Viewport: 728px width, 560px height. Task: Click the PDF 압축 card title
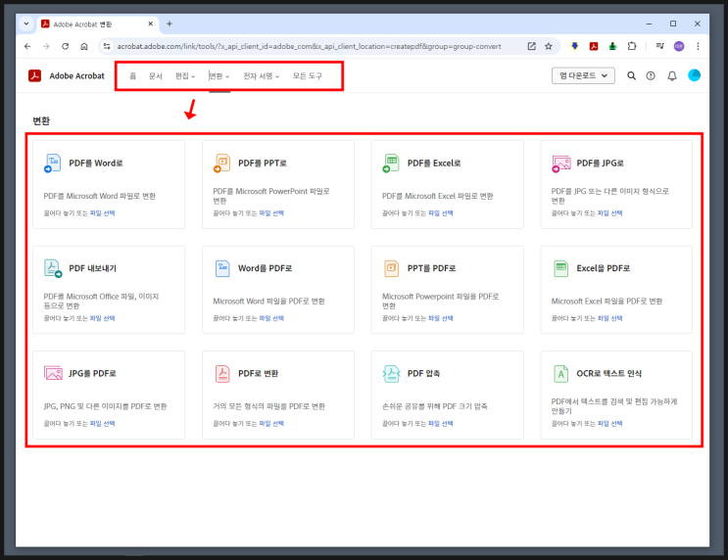point(423,373)
